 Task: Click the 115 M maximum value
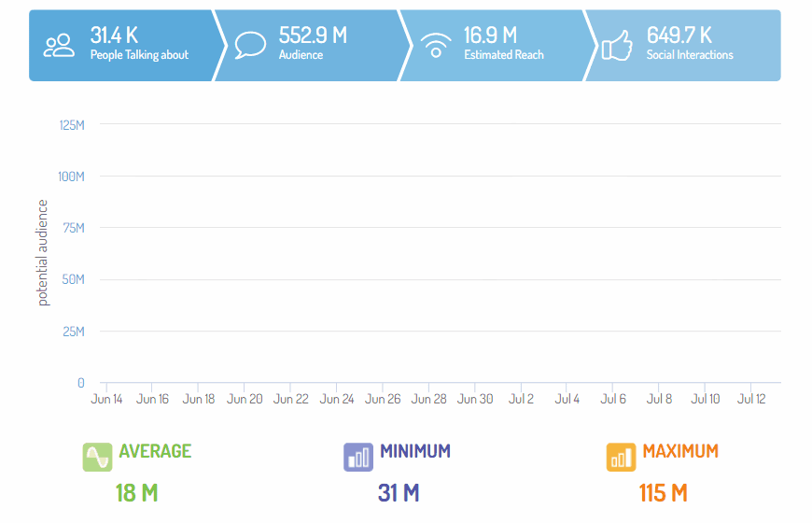[x=663, y=493]
